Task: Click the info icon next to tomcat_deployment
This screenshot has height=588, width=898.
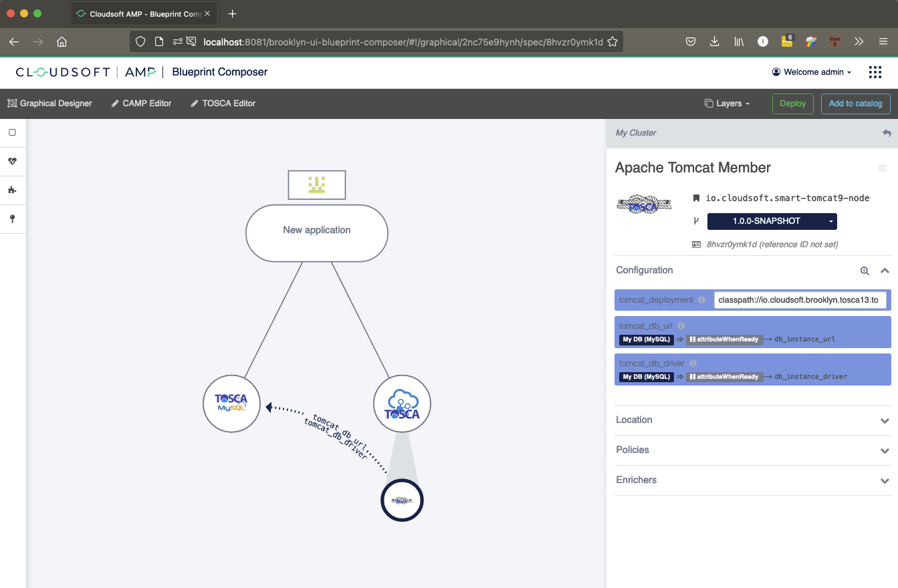Action: click(701, 300)
